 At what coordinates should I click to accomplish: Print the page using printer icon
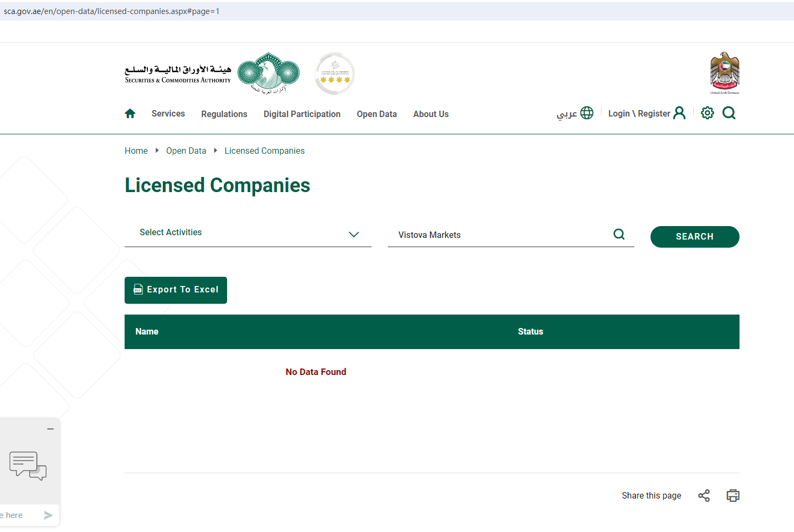[733, 496]
